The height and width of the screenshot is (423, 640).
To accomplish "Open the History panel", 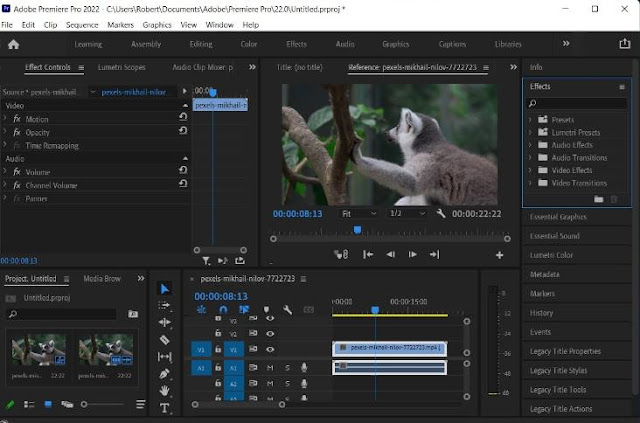I will coord(541,313).
